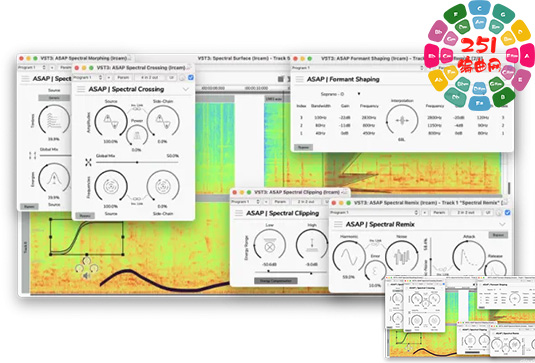Click the Energy Compensation button in Spectral Clipping
Screen dimensions: 535x363
coord(276,281)
